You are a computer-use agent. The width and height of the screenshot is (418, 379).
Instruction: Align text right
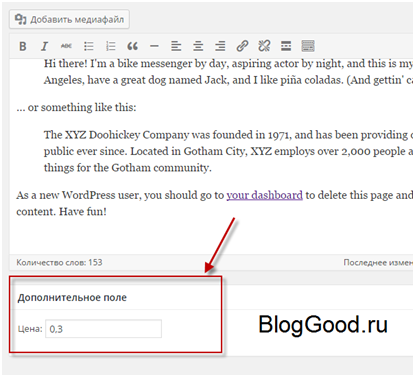click(220, 46)
